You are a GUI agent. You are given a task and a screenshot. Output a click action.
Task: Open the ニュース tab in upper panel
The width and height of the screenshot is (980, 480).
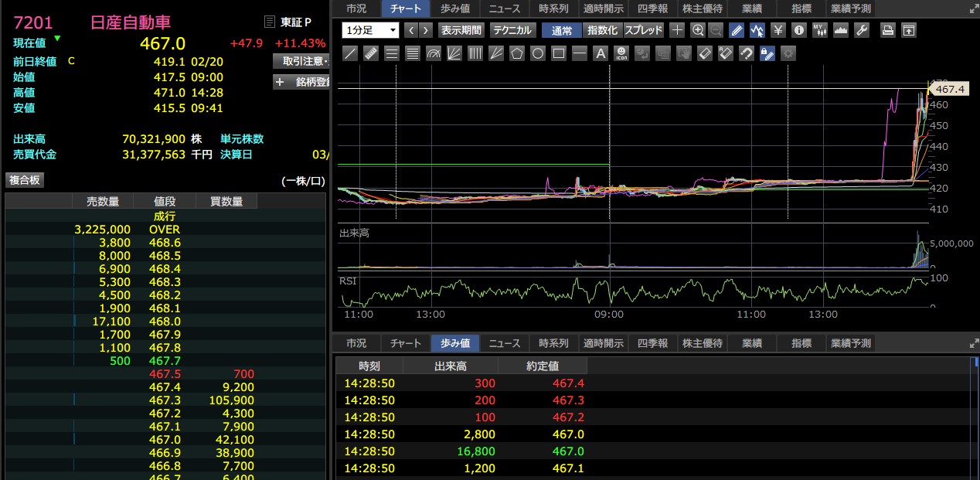(505, 9)
